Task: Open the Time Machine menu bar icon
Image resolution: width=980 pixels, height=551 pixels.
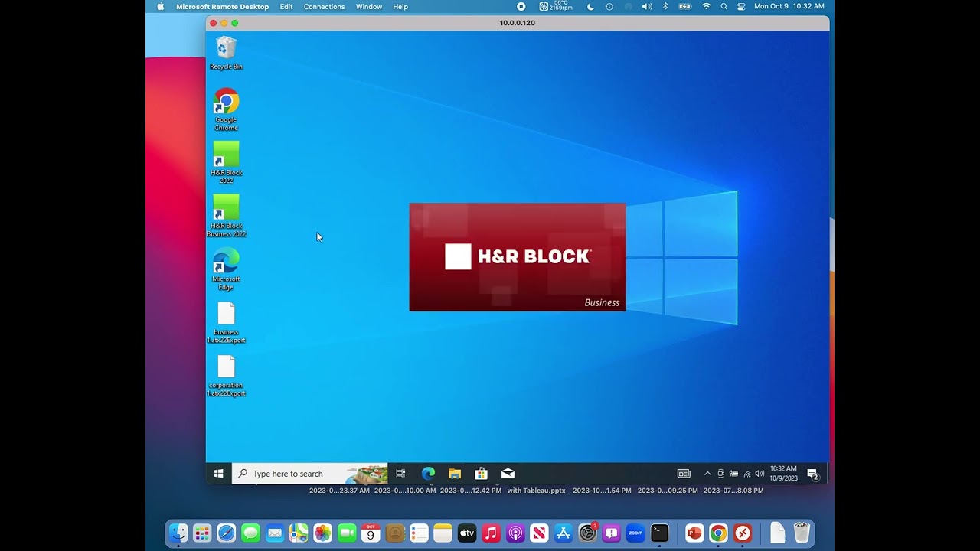Action: [609, 6]
